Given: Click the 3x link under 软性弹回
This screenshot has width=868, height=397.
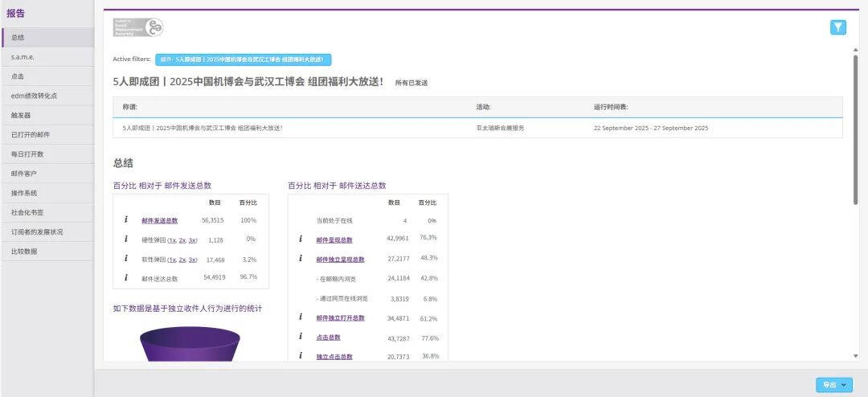Looking at the screenshot, I should pos(192,260).
